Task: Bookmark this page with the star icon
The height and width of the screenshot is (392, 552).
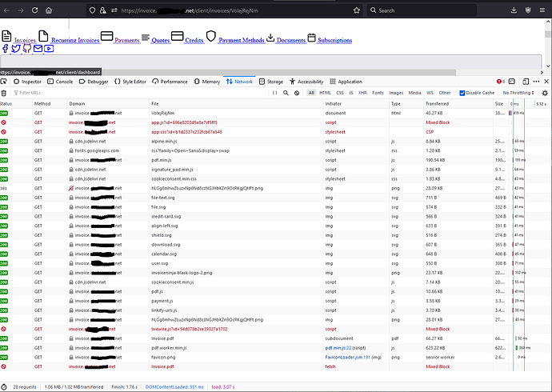Action: 357,10
